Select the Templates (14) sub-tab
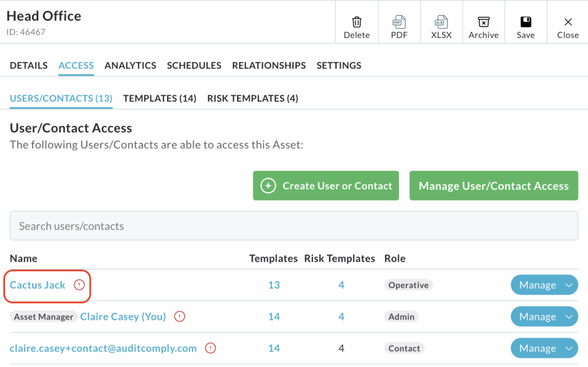The width and height of the screenshot is (588, 367). click(160, 98)
